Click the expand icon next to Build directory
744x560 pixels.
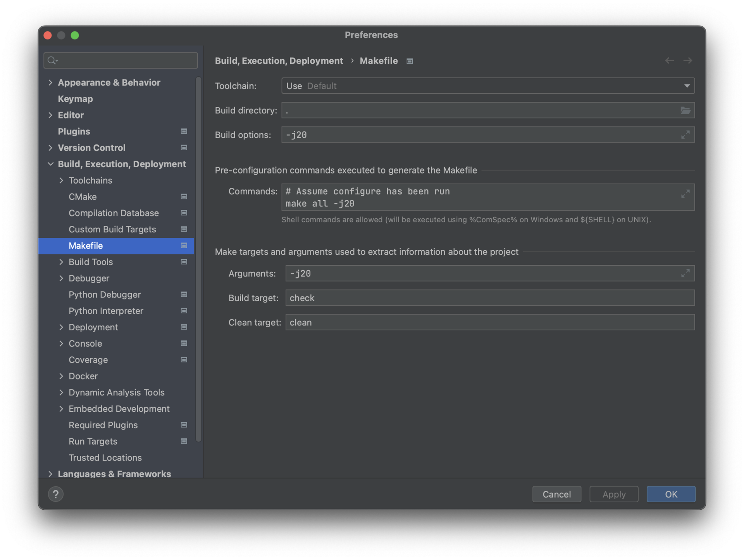click(x=685, y=110)
